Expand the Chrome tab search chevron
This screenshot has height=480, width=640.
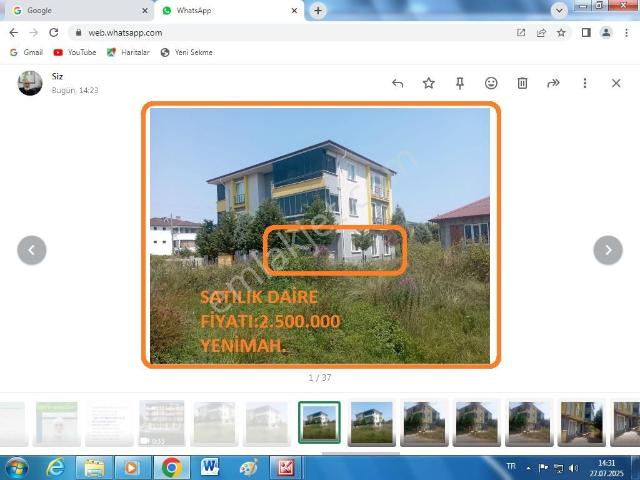[x=559, y=10]
